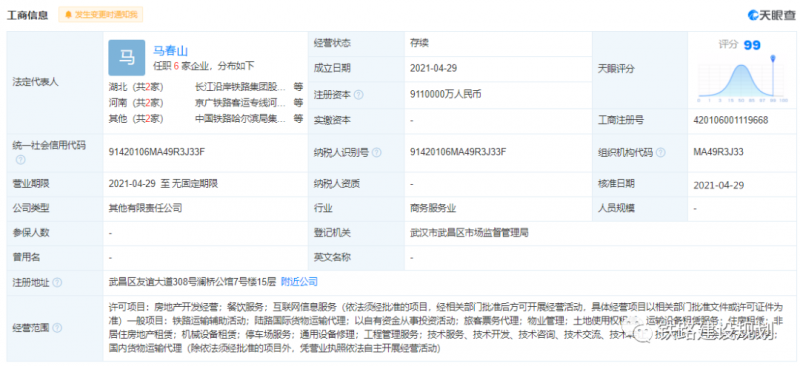Screen dimensions: 800x366
Task: Open the 长江沿岸铁路集团股 company link
Action: pyautogui.click(x=240, y=87)
